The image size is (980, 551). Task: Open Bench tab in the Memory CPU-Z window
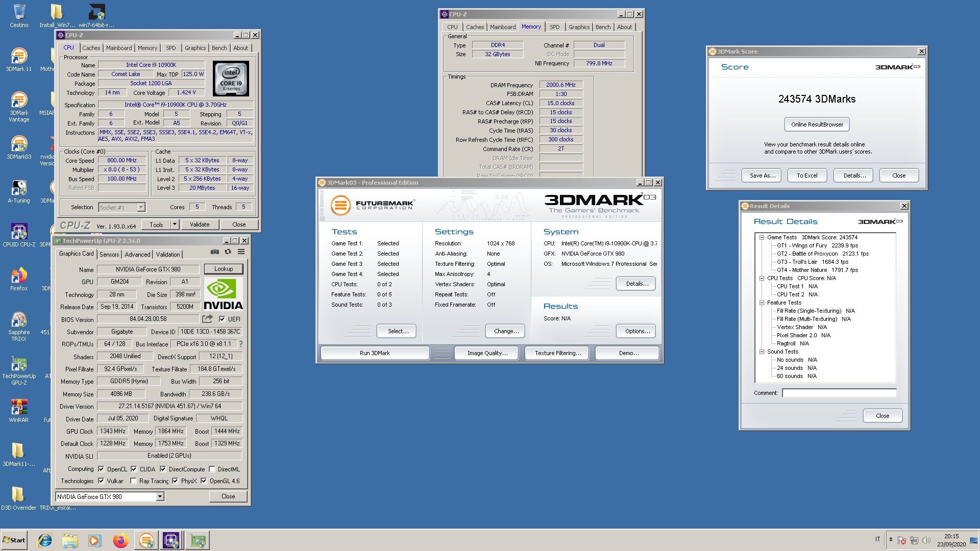603,27
